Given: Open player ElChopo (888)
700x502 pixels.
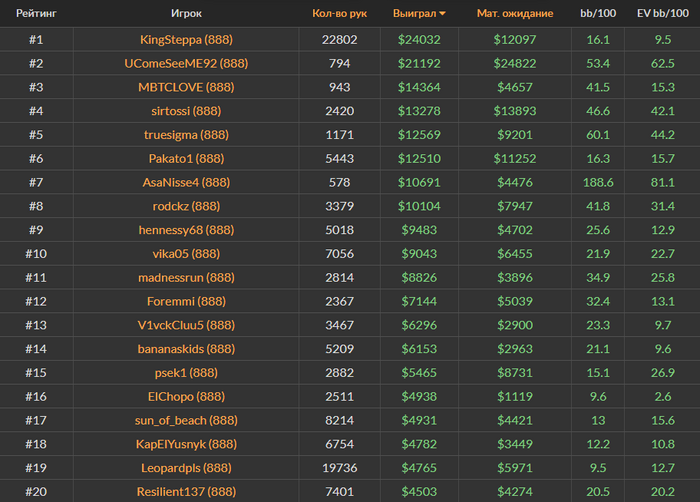Looking at the screenshot, I should pos(186,397).
